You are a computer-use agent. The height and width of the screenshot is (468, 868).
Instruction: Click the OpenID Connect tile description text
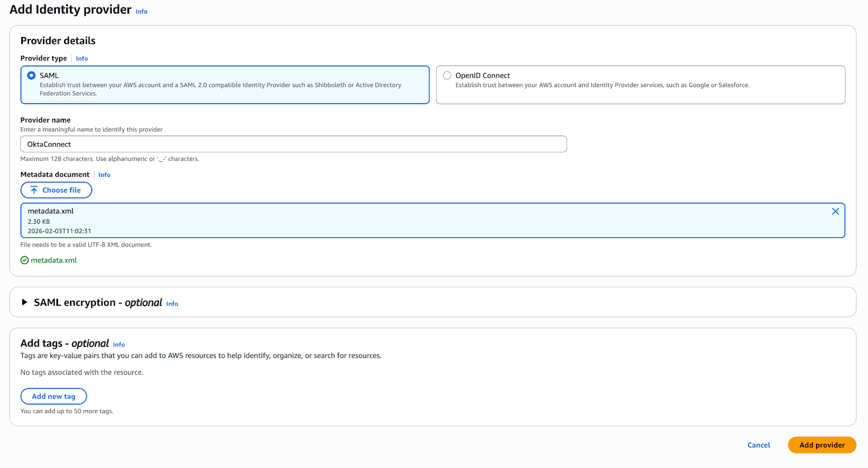tap(602, 85)
